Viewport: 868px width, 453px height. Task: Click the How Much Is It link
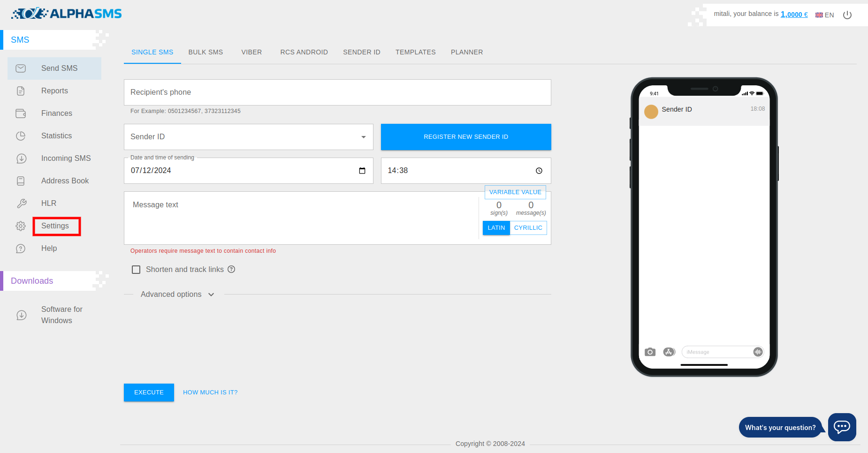pos(210,393)
